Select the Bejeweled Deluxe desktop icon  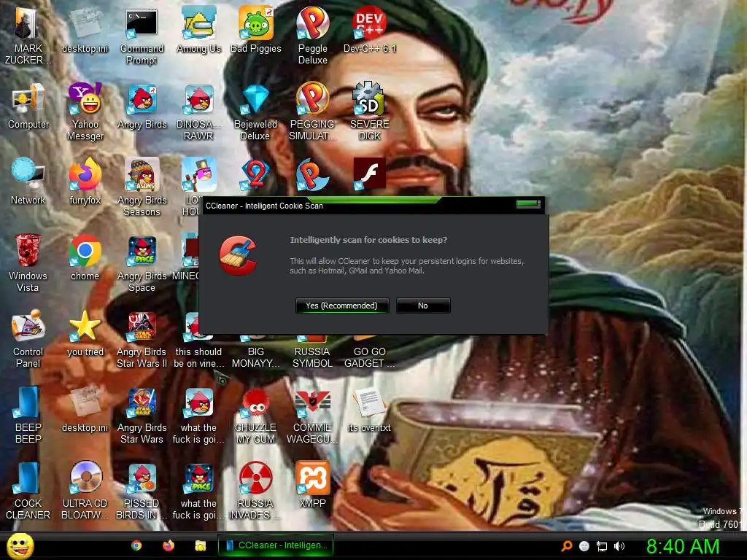[255, 112]
